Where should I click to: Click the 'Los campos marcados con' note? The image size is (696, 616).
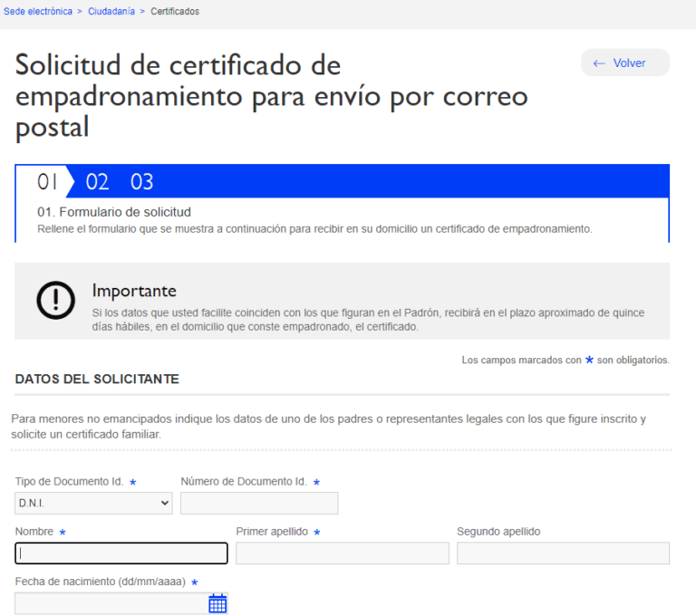[565, 360]
